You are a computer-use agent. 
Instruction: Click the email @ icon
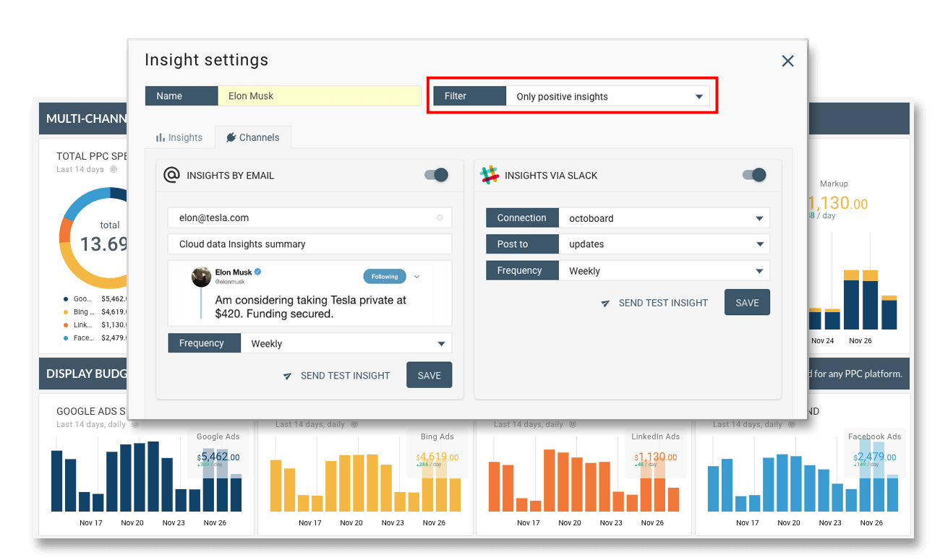click(x=171, y=175)
